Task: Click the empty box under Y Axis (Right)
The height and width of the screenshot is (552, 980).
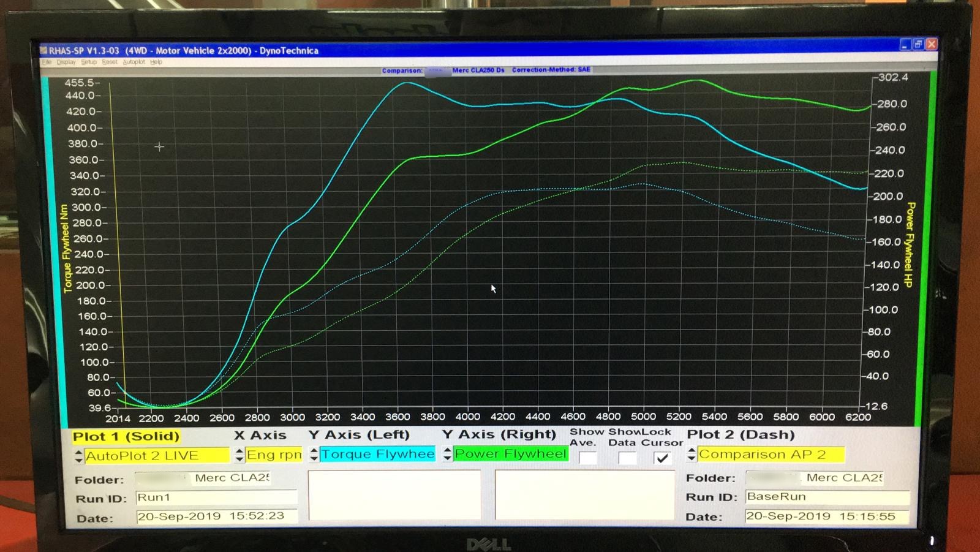Action: click(584, 495)
